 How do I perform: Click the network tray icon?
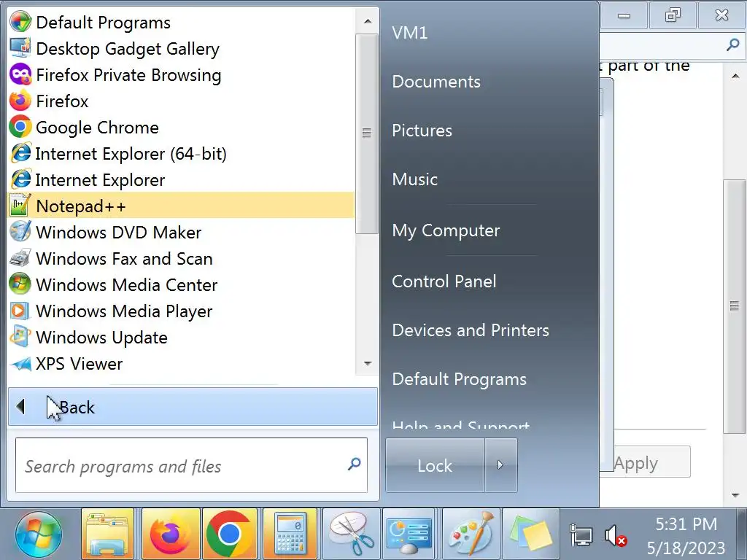[581, 535]
